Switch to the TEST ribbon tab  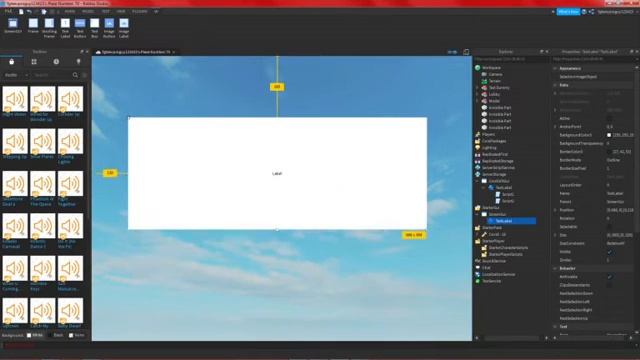[106, 11]
